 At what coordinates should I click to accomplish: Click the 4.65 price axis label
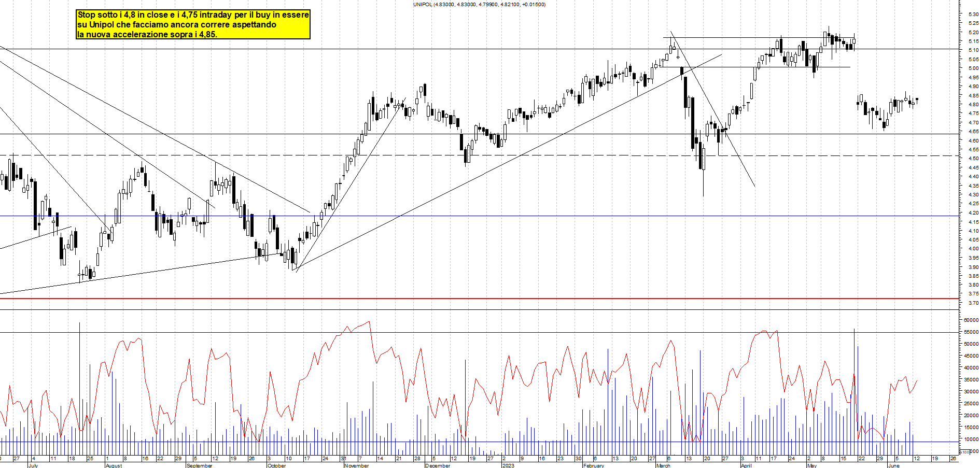pyautogui.click(x=973, y=132)
